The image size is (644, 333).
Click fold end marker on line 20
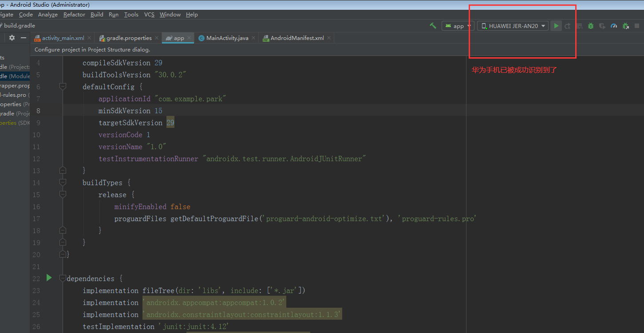(x=63, y=254)
